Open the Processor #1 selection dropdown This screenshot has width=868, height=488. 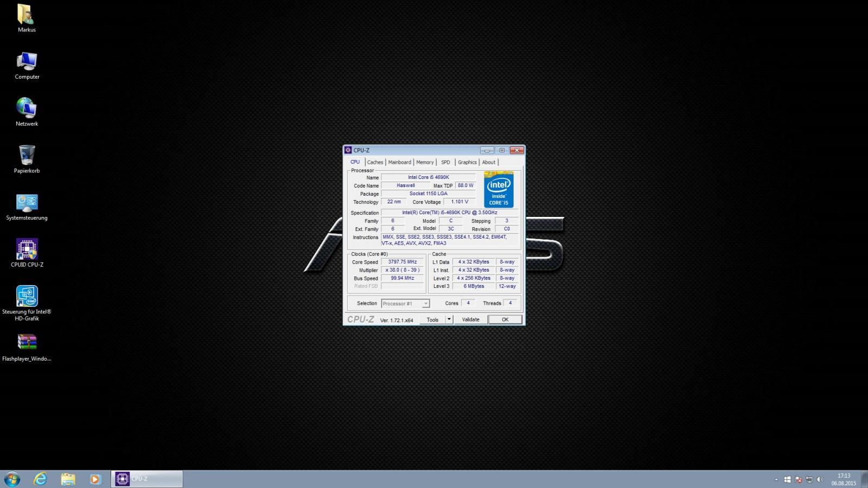405,304
